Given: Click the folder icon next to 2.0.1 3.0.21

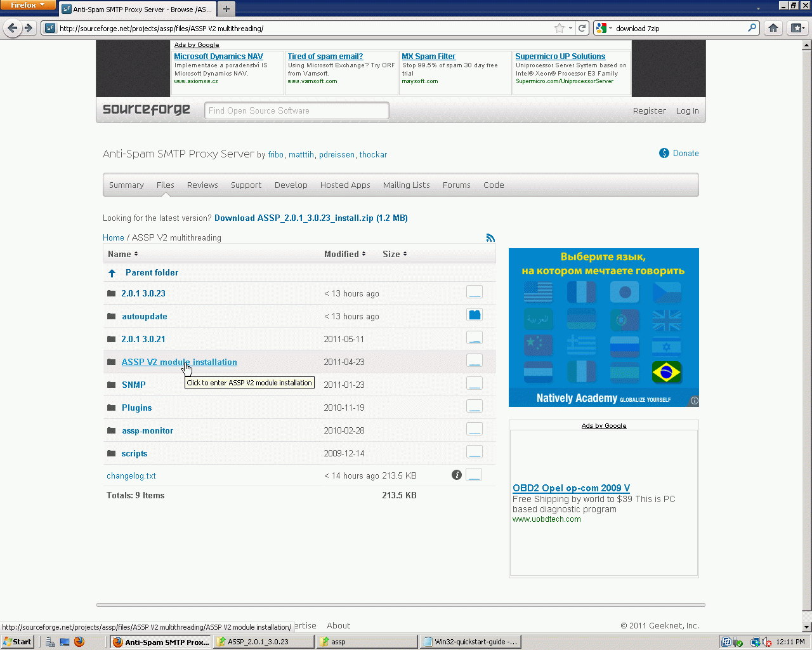Looking at the screenshot, I should 112,339.
